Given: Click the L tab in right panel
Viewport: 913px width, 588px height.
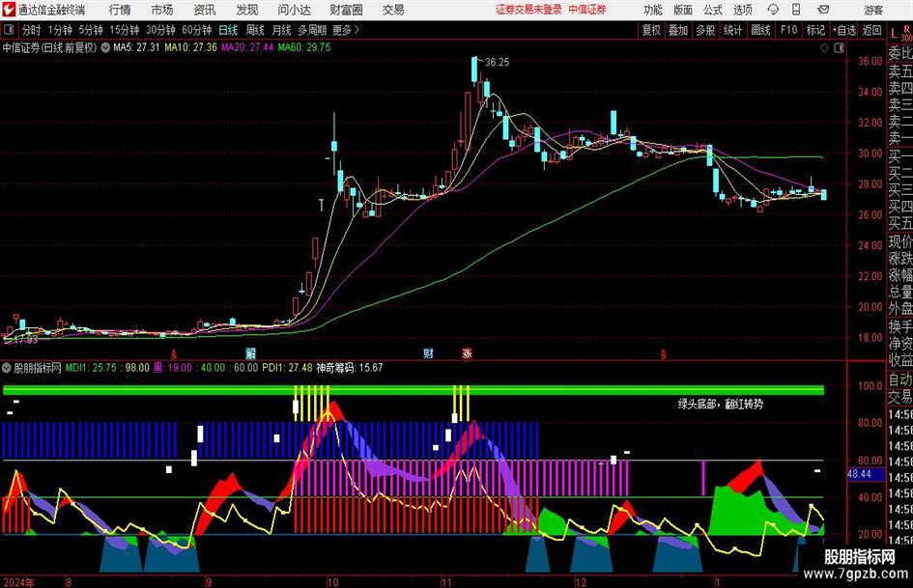Looking at the screenshot, I should click(x=894, y=33).
